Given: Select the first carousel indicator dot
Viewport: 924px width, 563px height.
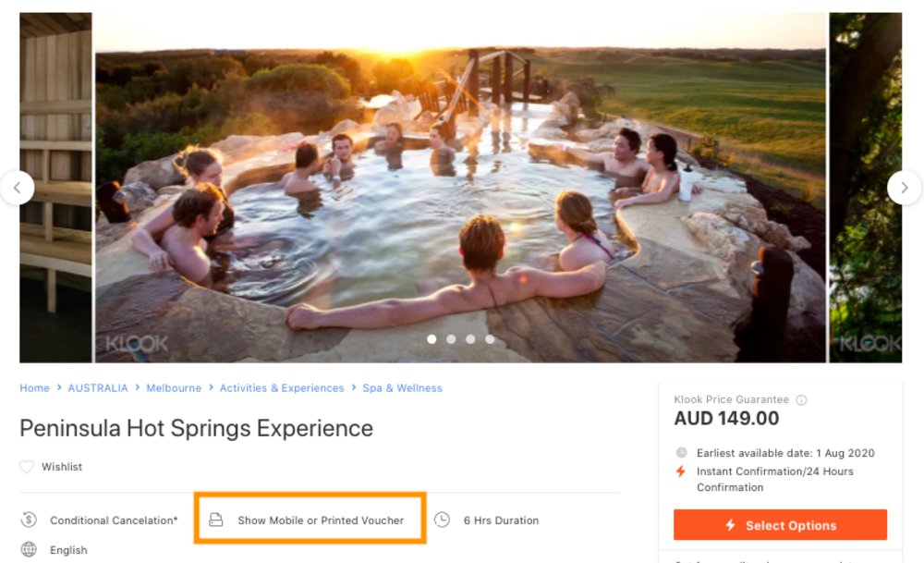Looking at the screenshot, I should 432,339.
